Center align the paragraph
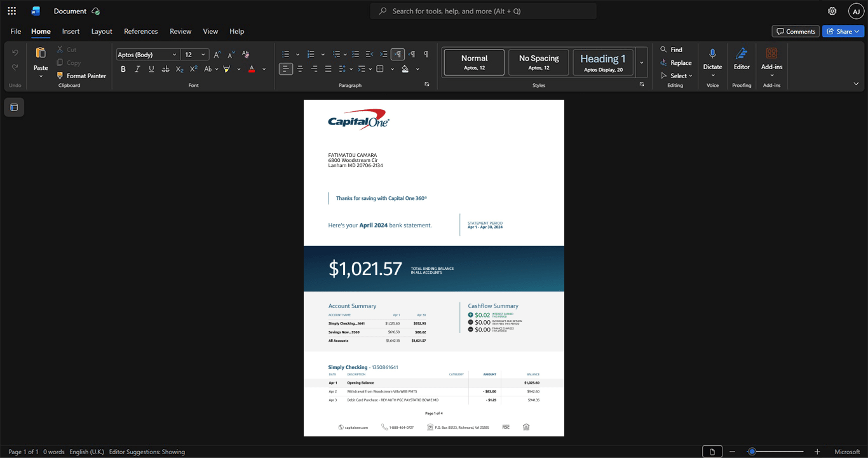 tap(300, 69)
